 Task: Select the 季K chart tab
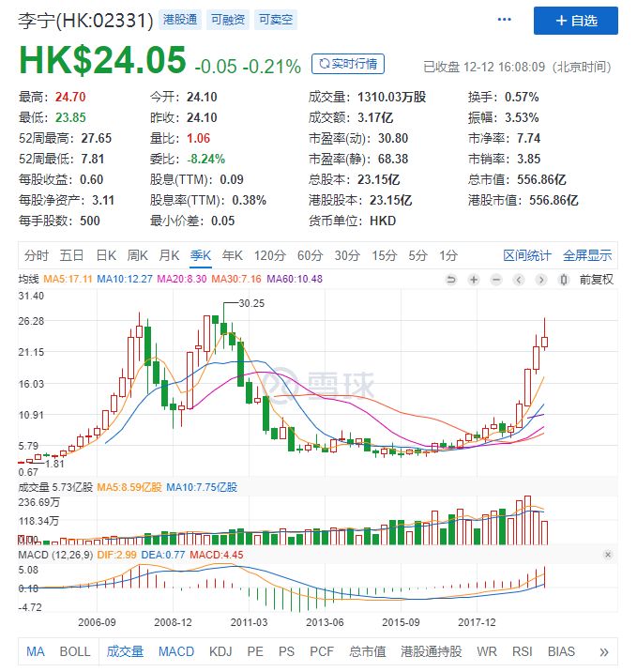coord(201,255)
